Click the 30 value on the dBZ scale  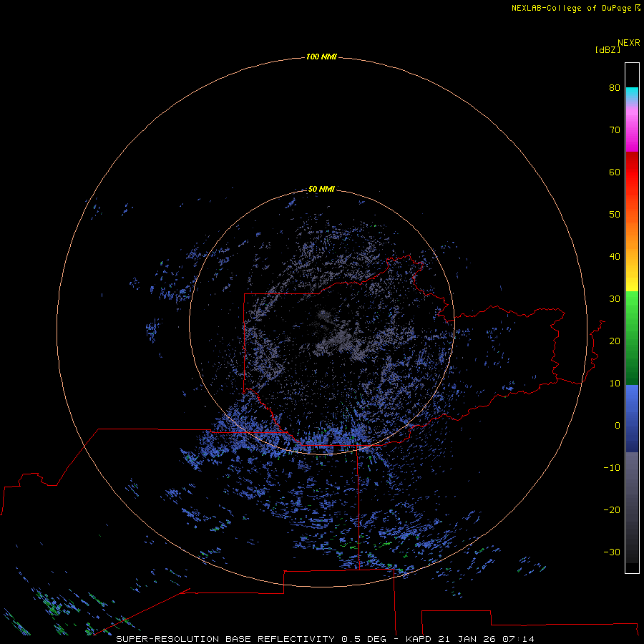click(x=615, y=298)
